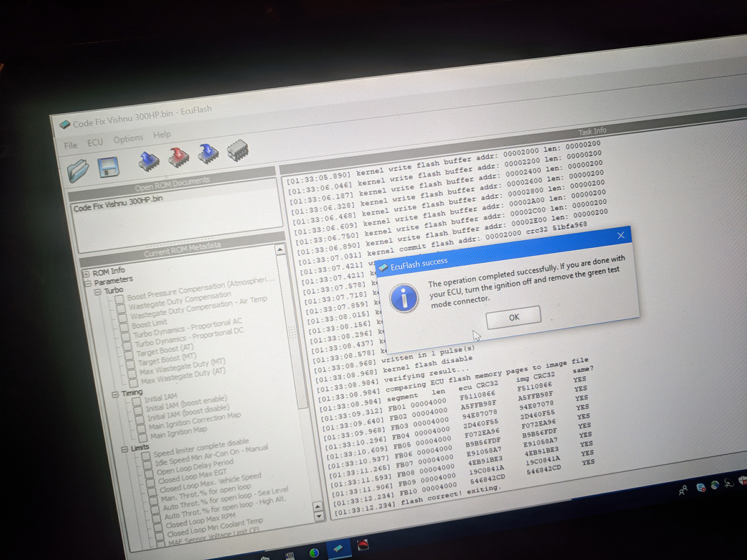Click the metadata panel scroll-up arrow

(x=281, y=250)
